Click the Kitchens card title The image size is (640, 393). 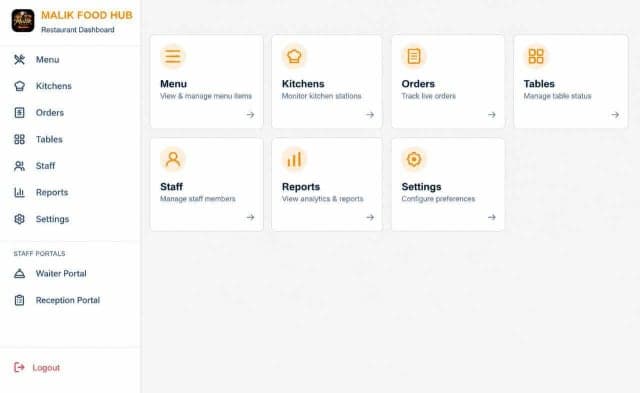click(303, 84)
